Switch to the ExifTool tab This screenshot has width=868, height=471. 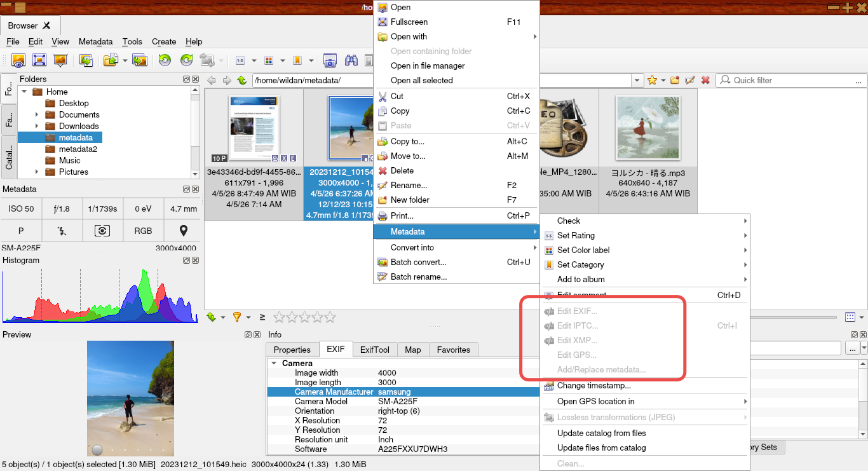coord(374,349)
